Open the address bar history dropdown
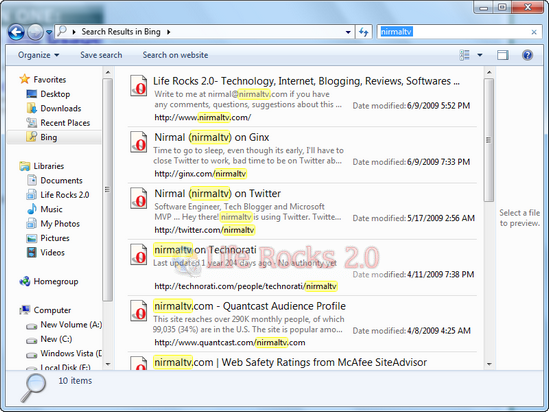Screen dimensions: 549x412 [x=348, y=32]
